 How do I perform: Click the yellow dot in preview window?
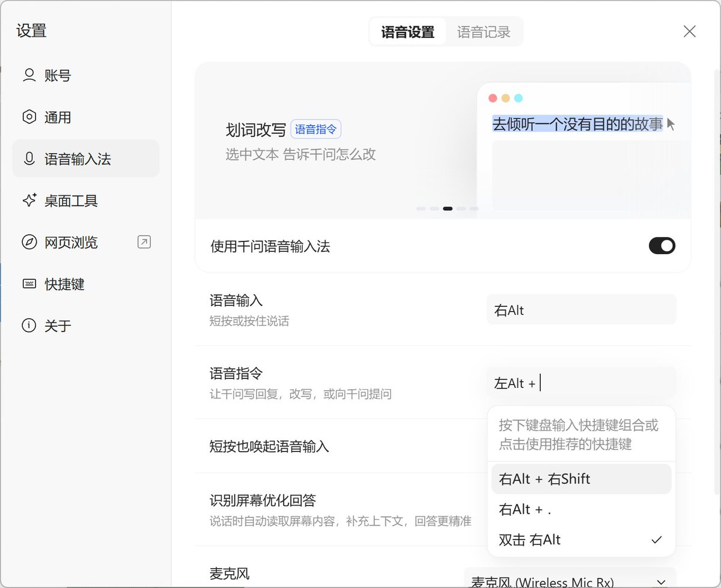(506, 98)
